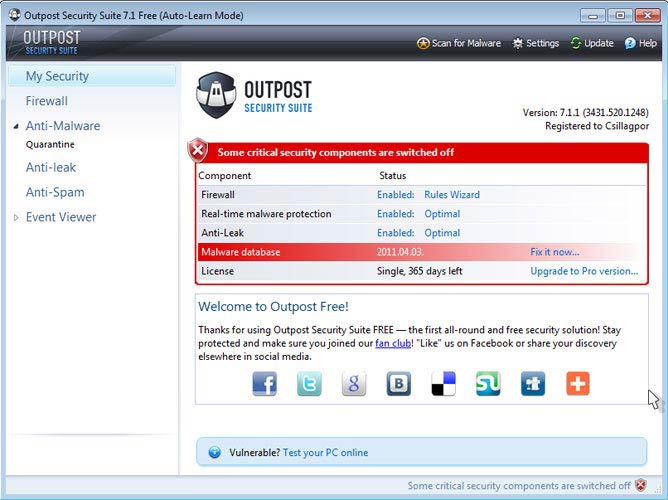Open the Firewall section
668x500 pixels.
pos(46,101)
